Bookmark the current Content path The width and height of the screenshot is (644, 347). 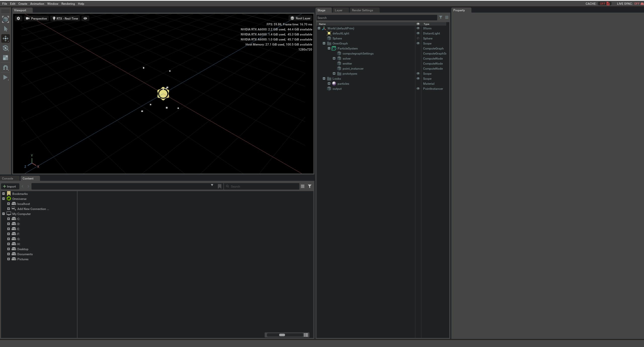pyautogui.click(x=220, y=186)
